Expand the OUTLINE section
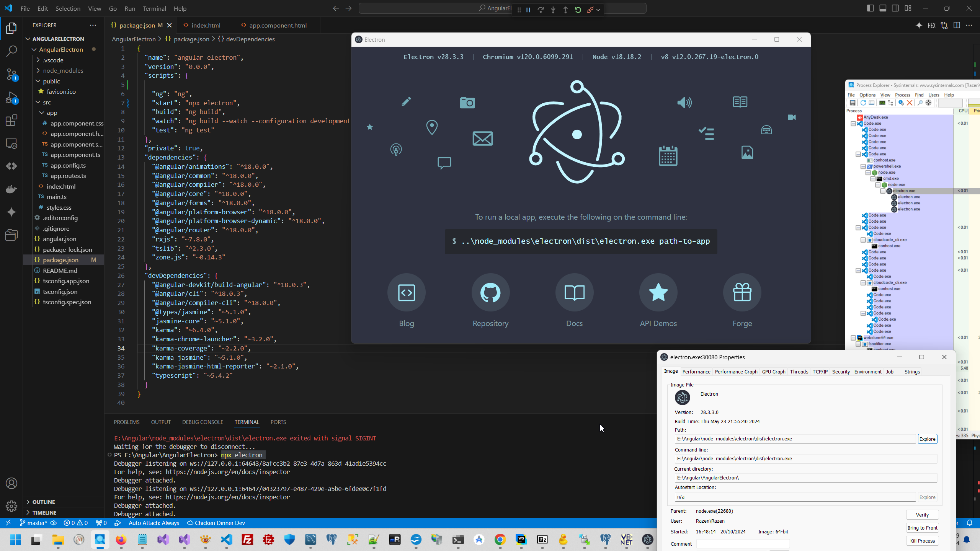The width and height of the screenshot is (980, 551). coord(44,502)
